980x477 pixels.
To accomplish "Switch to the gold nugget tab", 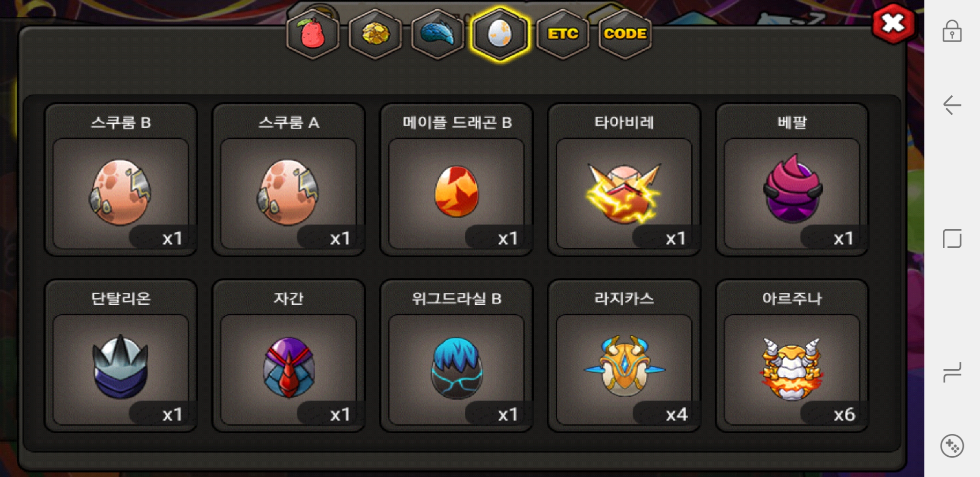I will 375,34.
